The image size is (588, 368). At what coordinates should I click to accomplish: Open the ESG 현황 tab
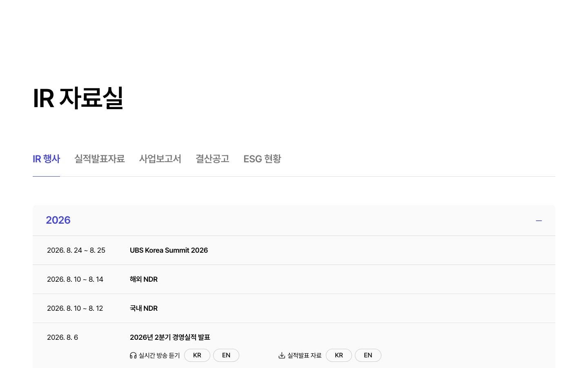click(262, 159)
